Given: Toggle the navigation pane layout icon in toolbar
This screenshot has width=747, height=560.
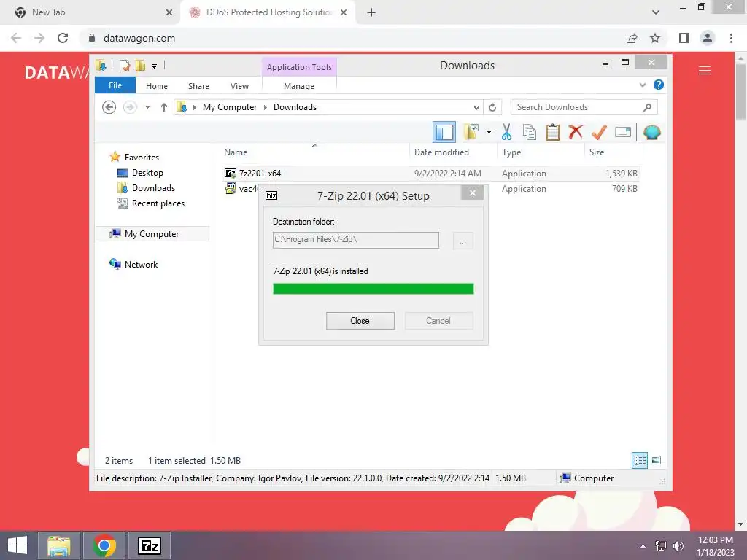Looking at the screenshot, I should (444, 132).
